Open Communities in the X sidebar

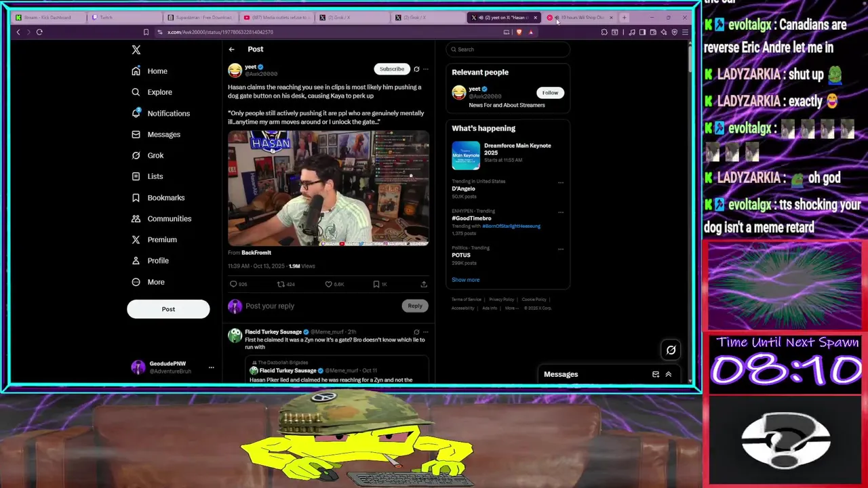(161, 218)
